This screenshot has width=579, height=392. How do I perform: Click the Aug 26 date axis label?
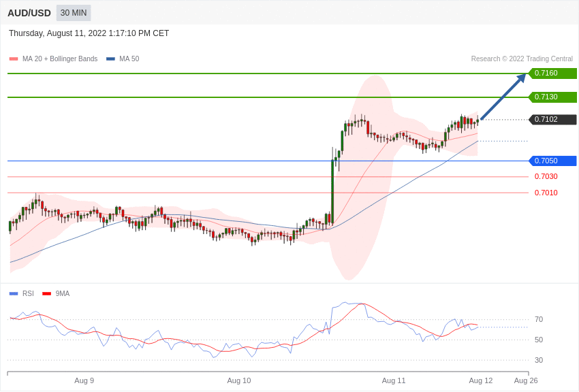click(526, 380)
